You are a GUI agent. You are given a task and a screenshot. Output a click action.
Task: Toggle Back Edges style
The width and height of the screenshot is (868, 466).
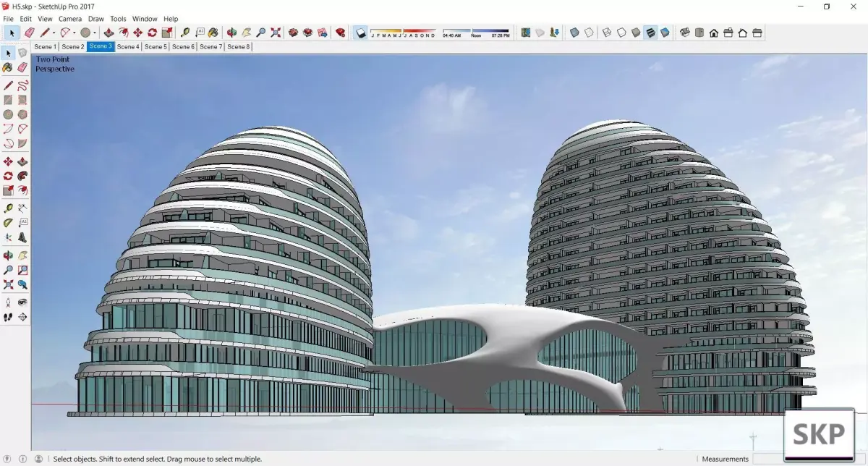click(x=589, y=33)
